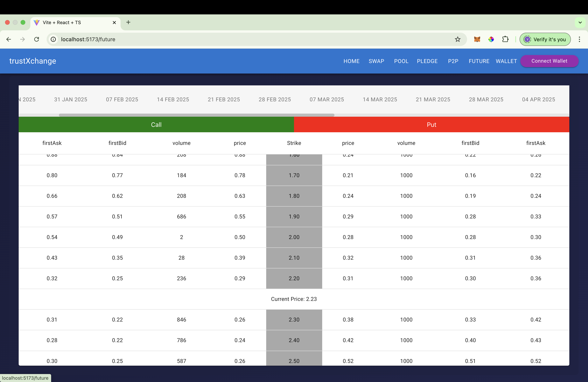Select the 28 FEB 2025 expiry tab

(275, 99)
